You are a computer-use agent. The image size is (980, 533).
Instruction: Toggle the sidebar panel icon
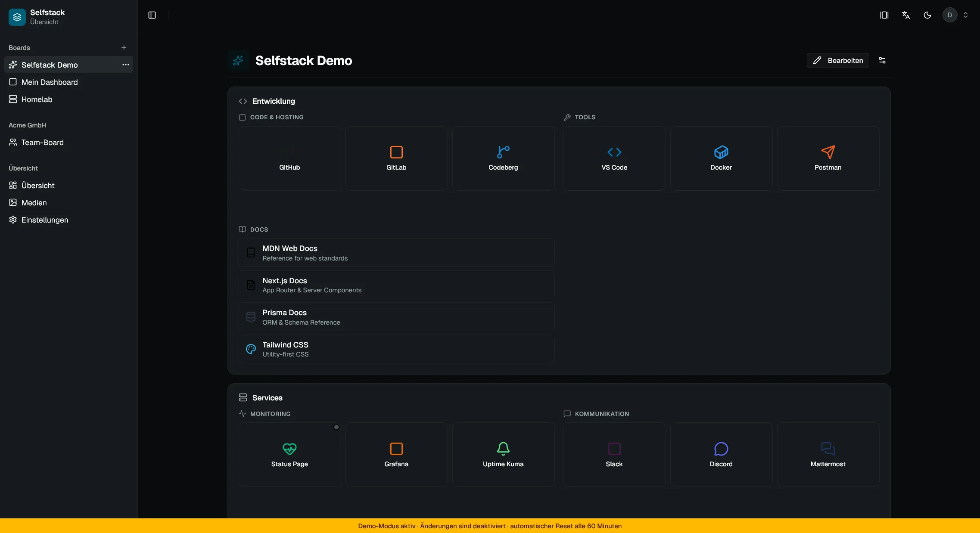coord(152,15)
